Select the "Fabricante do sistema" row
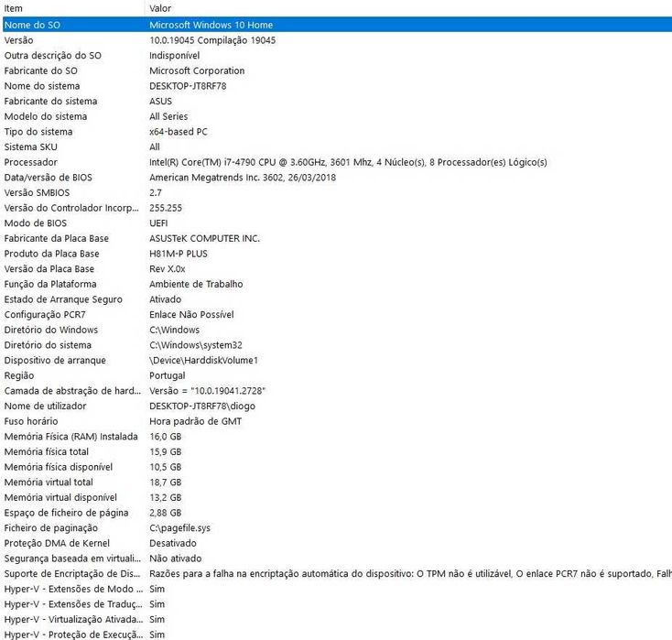This screenshot has width=672, height=640. [337, 101]
